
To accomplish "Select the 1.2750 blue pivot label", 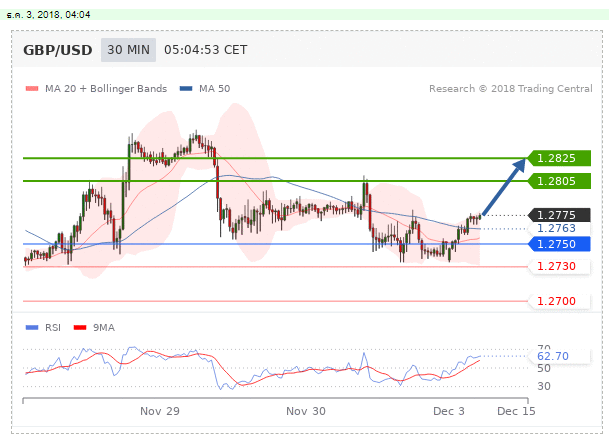I will (x=559, y=244).
